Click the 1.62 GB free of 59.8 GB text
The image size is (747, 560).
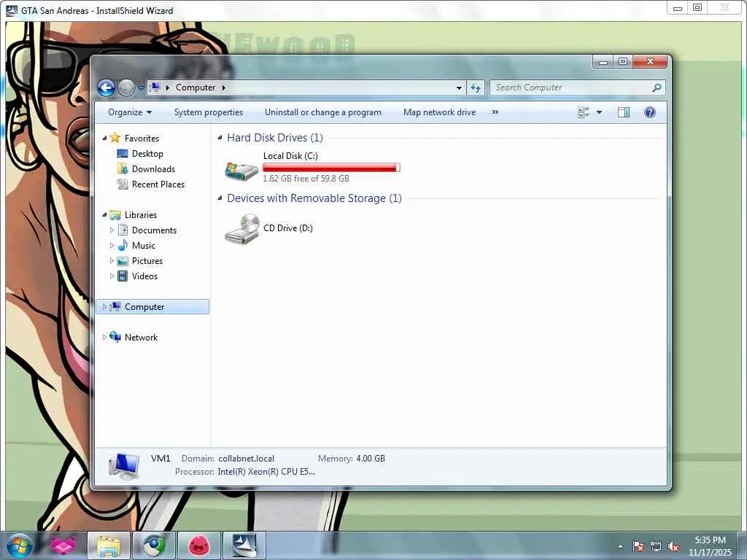306,179
